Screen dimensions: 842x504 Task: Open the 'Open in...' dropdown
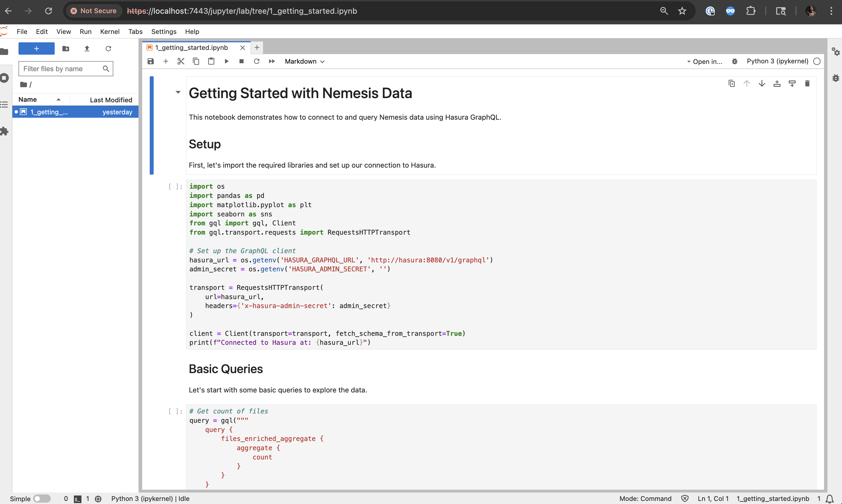pyautogui.click(x=706, y=61)
